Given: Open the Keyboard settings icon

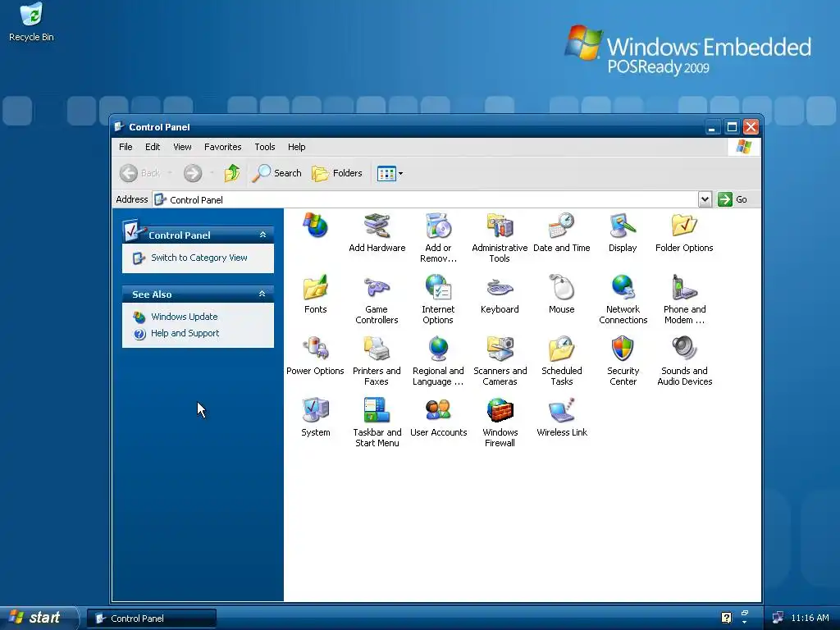Looking at the screenshot, I should tap(500, 288).
